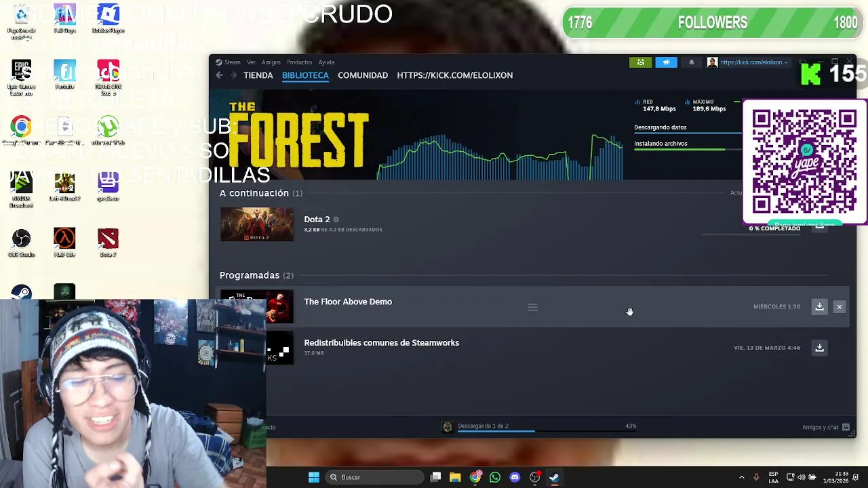868x488 pixels.
Task: Click the Programadas section header
Action: click(x=256, y=275)
